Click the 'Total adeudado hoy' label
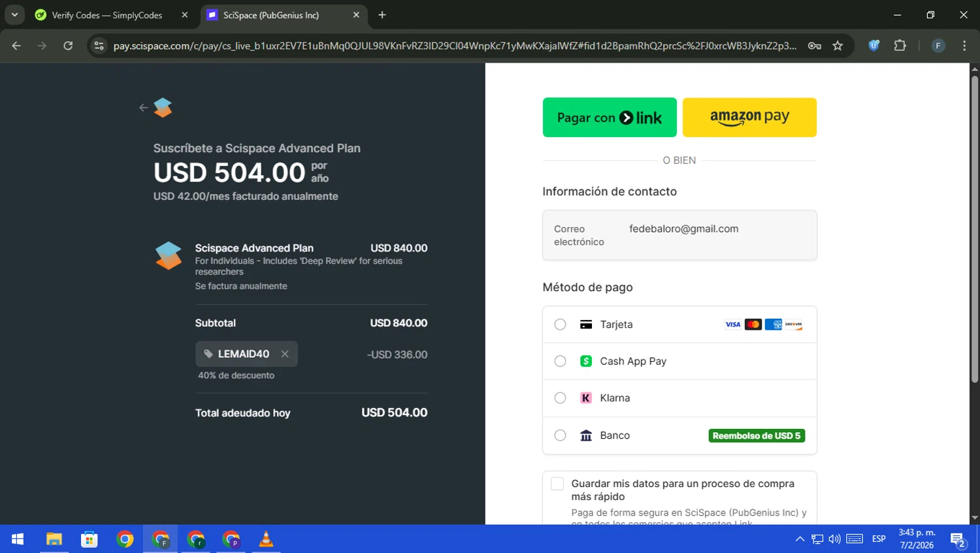 (x=242, y=413)
